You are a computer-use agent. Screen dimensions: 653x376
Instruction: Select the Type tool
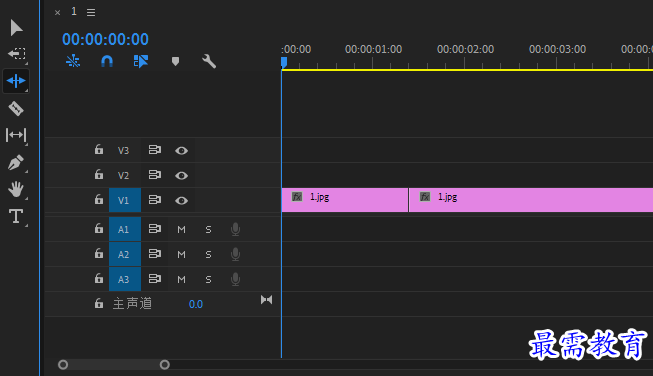coord(16,216)
